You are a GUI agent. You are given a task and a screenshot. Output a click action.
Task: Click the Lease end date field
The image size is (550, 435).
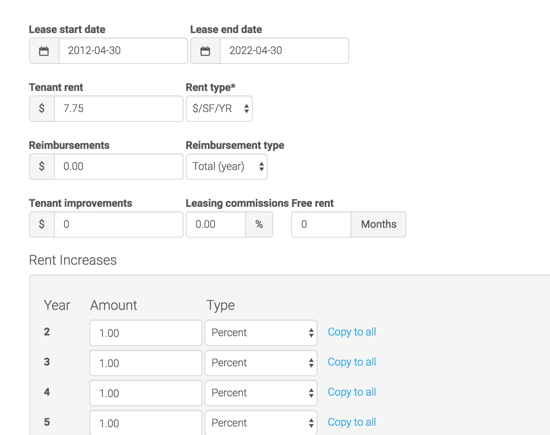[284, 51]
